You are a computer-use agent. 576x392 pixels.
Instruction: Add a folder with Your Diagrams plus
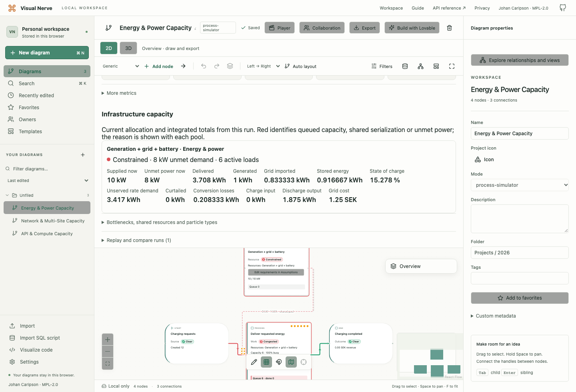click(x=83, y=155)
